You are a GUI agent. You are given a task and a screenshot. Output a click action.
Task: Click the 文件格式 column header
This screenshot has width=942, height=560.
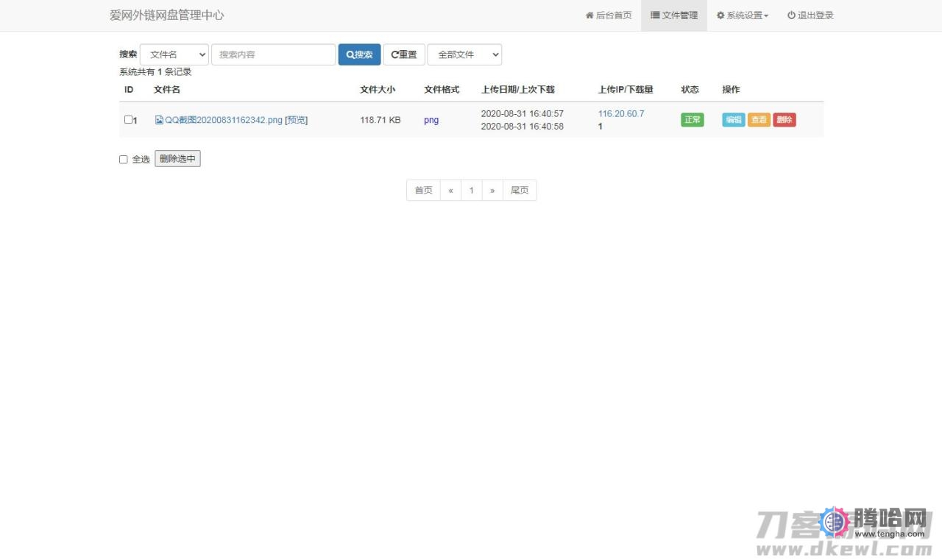click(x=442, y=90)
